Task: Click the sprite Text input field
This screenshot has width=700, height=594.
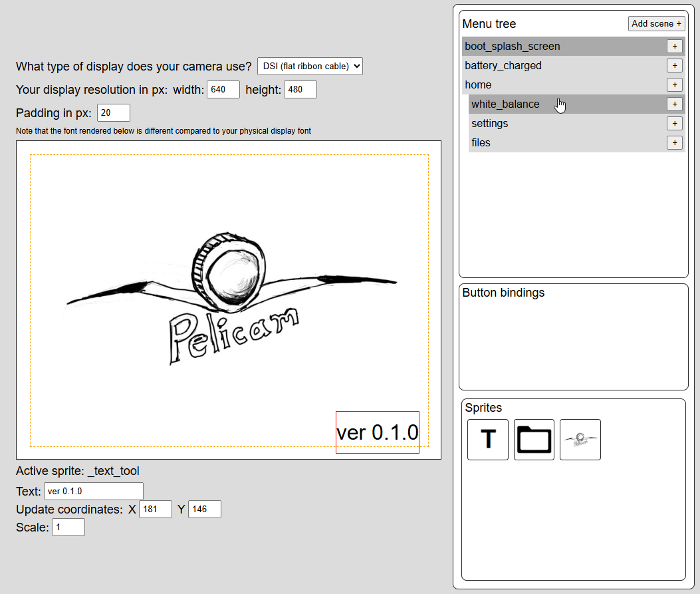Action: [x=93, y=492]
